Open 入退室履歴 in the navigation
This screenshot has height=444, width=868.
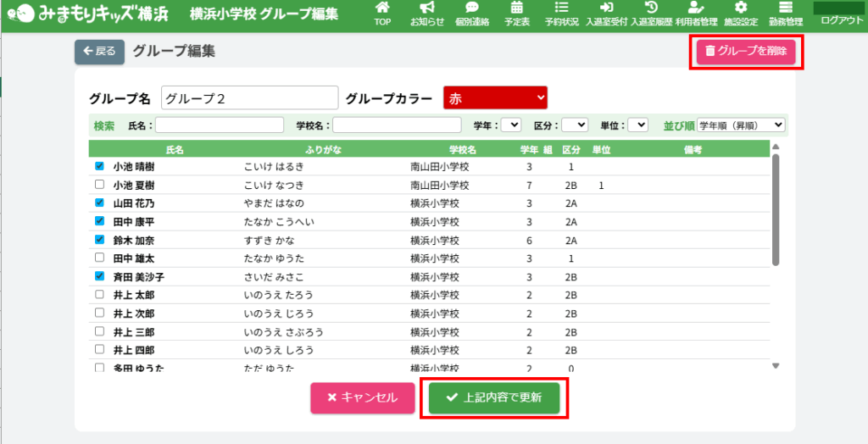pos(651,14)
